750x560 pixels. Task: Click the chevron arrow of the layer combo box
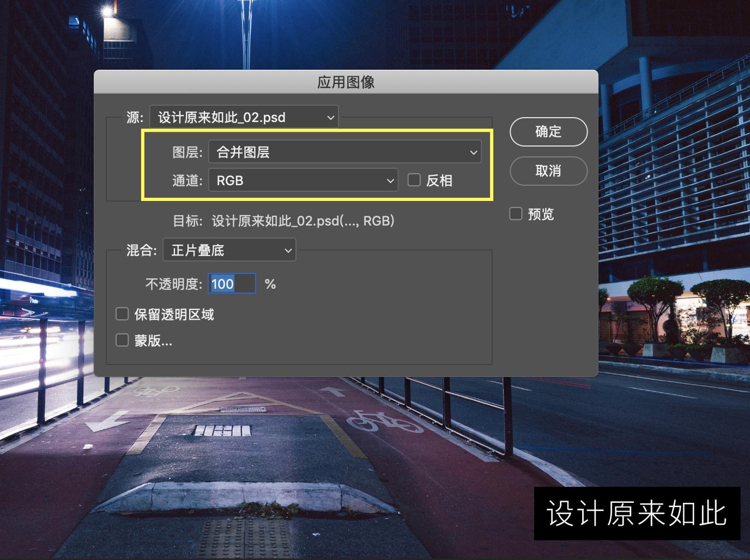pyautogui.click(x=474, y=152)
